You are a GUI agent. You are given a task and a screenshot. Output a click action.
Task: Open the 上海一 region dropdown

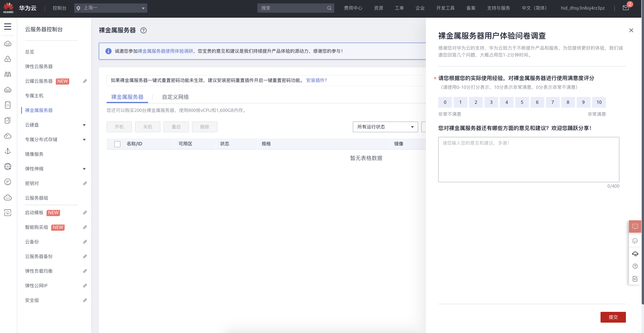[x=110, y=8]
